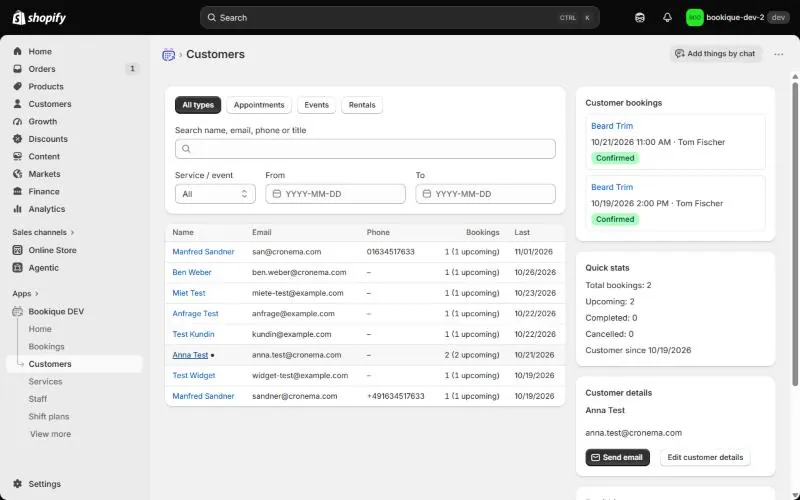Click the Analytics bar chart icon
Screen dimensions: 800x500
click(18, 209)
